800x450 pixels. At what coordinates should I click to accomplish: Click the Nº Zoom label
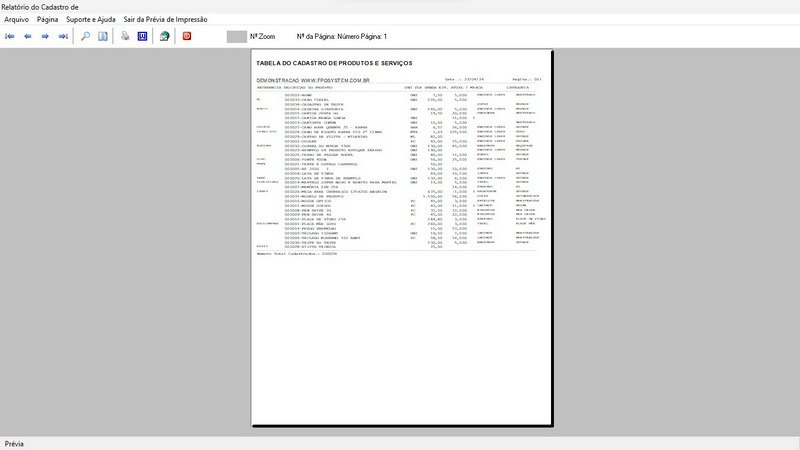[x=262, y=37]
